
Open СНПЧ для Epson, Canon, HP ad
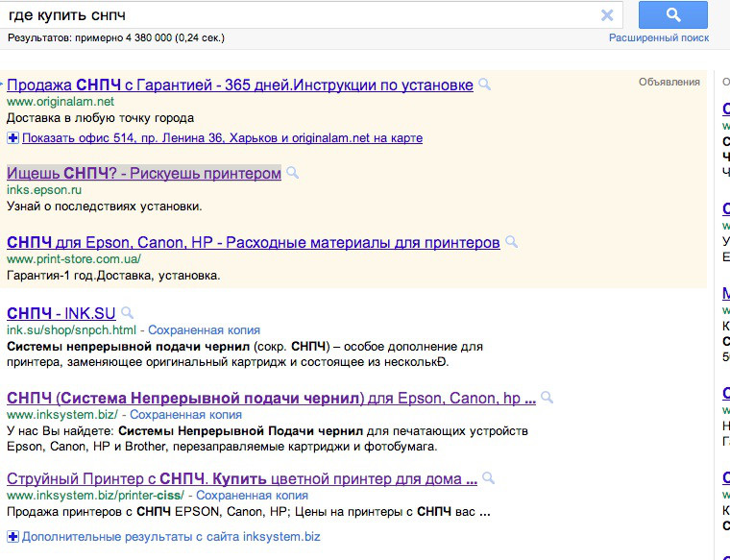[x=254, y=242]
